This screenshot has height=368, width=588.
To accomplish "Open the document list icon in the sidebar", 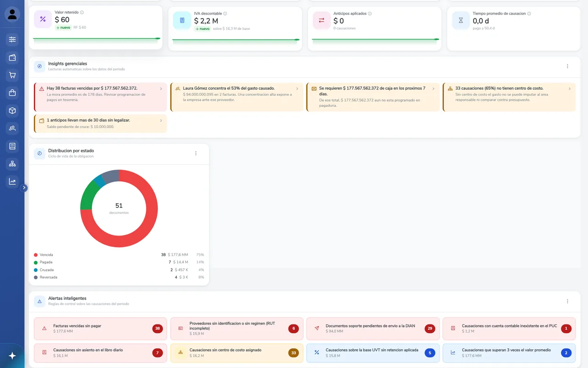I will [x=12, y=146].
